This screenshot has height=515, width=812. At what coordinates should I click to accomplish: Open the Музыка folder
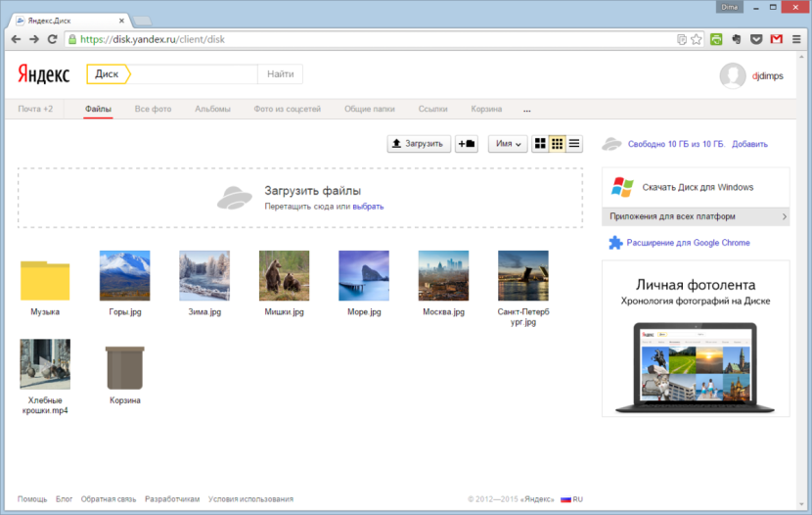pyautogui.click(x=45, y=279)
